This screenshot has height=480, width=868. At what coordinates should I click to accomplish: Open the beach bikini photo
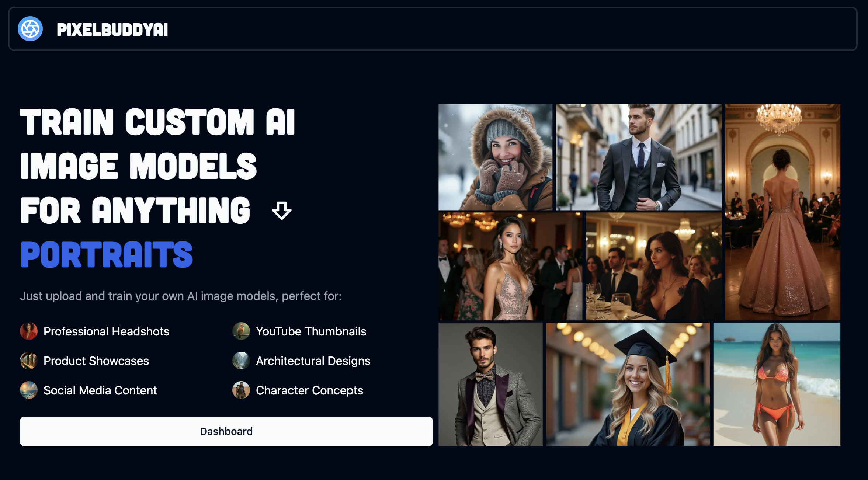coord(777,384)
